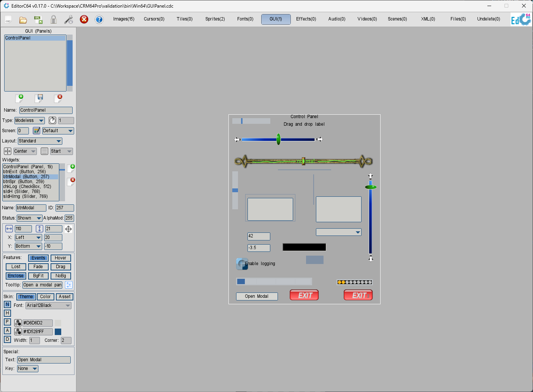Switch to Audio(0) tab

(337, 19)
